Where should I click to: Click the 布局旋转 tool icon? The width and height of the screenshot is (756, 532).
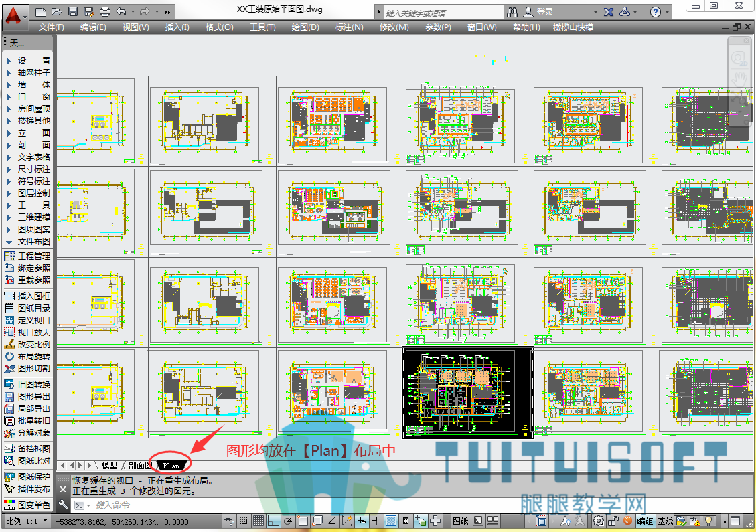[9, 357]
